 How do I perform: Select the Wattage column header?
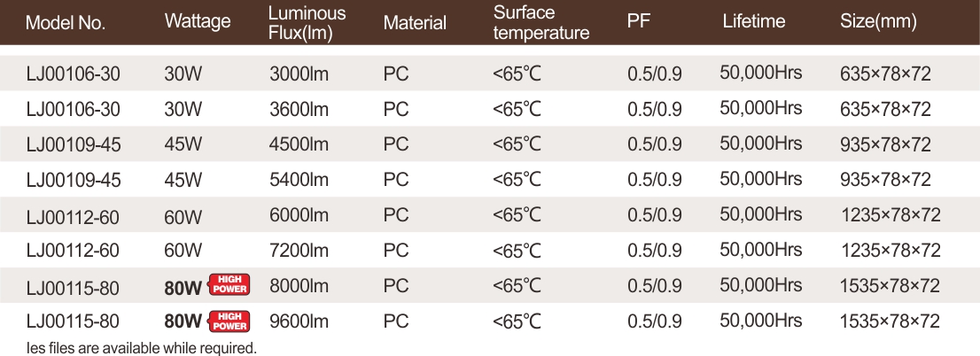tap(198, 22)
